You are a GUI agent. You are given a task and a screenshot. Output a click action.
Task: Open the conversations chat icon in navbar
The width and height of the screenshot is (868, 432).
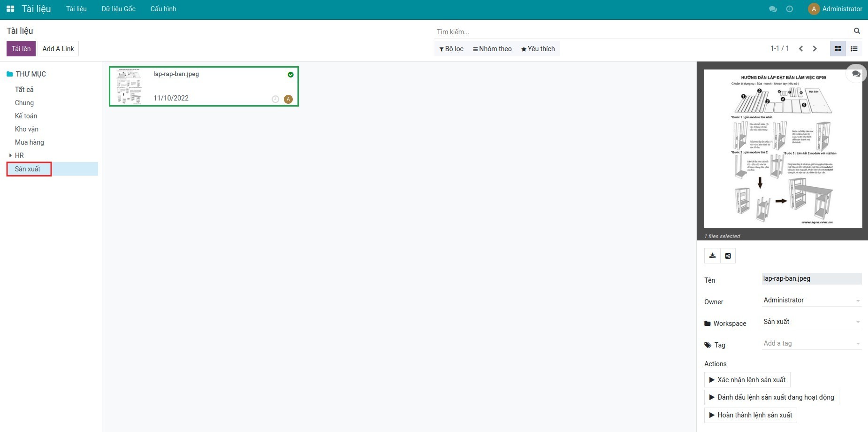(x=773, y=9)
